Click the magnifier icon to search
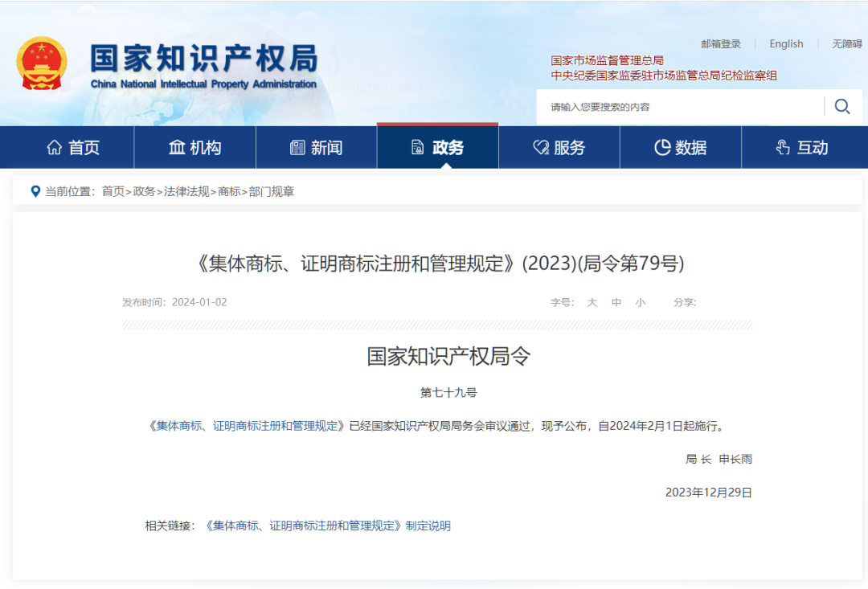 click(x=841, y=106)
